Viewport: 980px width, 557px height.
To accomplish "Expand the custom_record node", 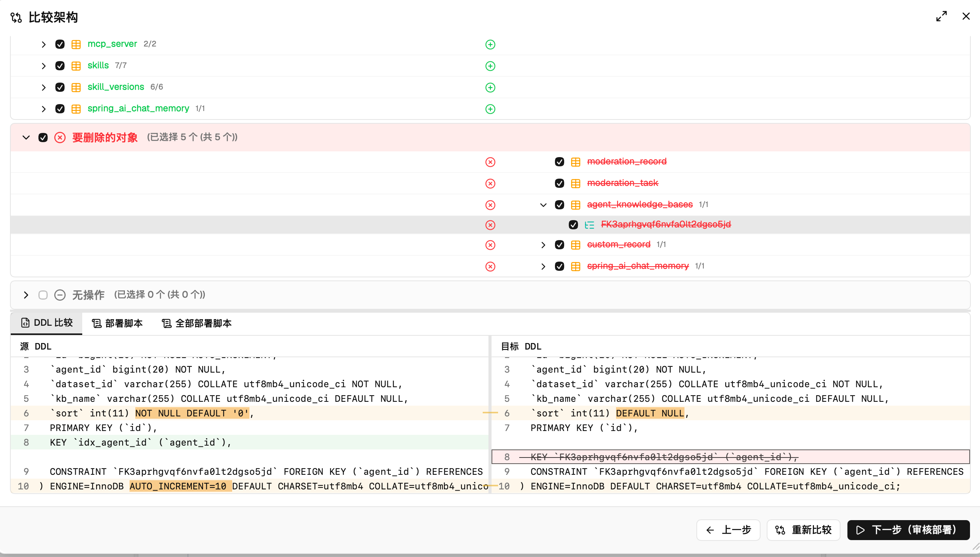I will pyautogui.click(x=543, y=245).
